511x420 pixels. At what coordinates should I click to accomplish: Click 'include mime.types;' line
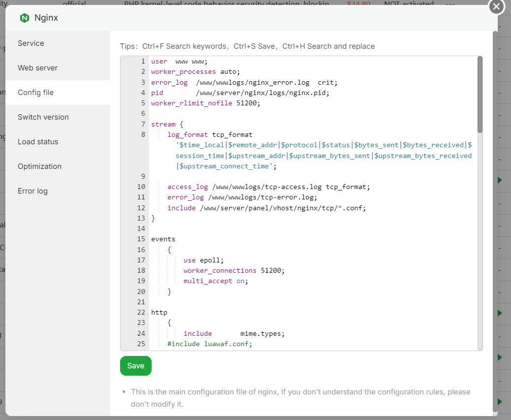pos(234,333)
